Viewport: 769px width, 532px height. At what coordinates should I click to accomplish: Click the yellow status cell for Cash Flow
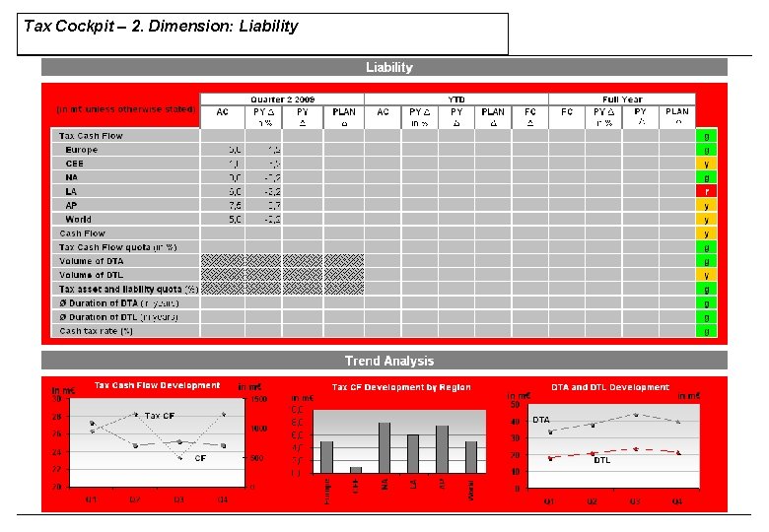click(x=706, y=233)
